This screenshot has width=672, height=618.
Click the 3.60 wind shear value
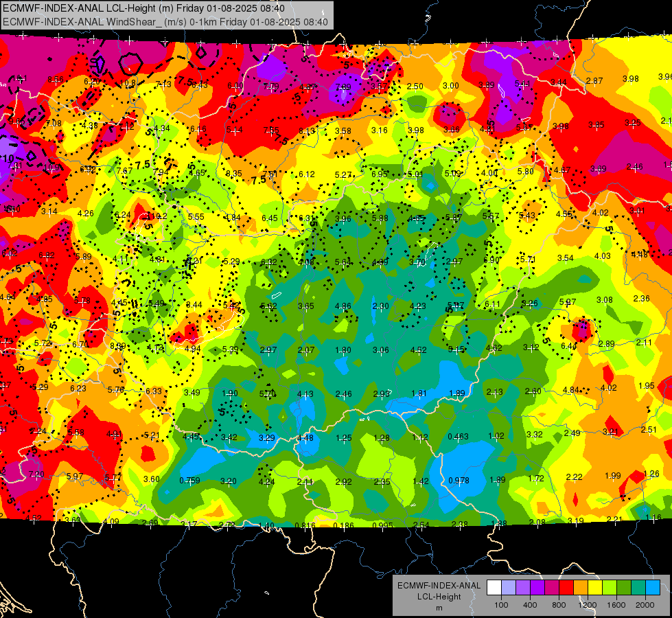(x=151, y=479)
